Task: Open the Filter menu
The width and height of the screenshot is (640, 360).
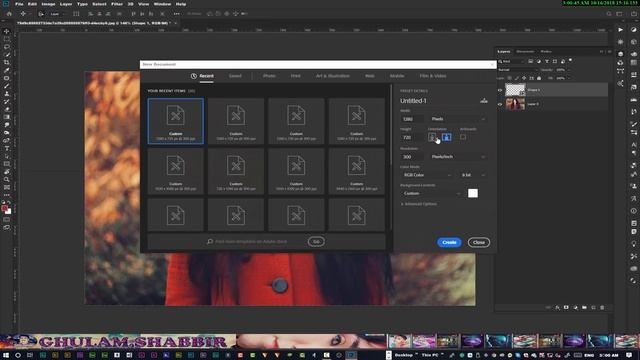Action: click(x=117, y=4)
